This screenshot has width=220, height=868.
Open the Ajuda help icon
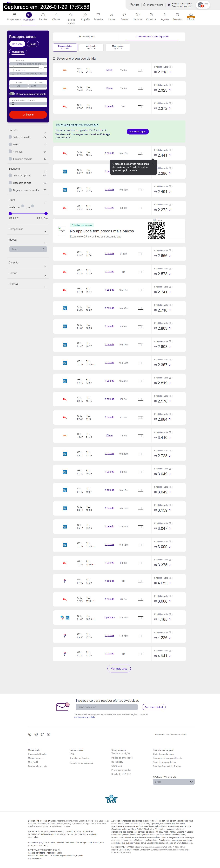click(131, 5)
